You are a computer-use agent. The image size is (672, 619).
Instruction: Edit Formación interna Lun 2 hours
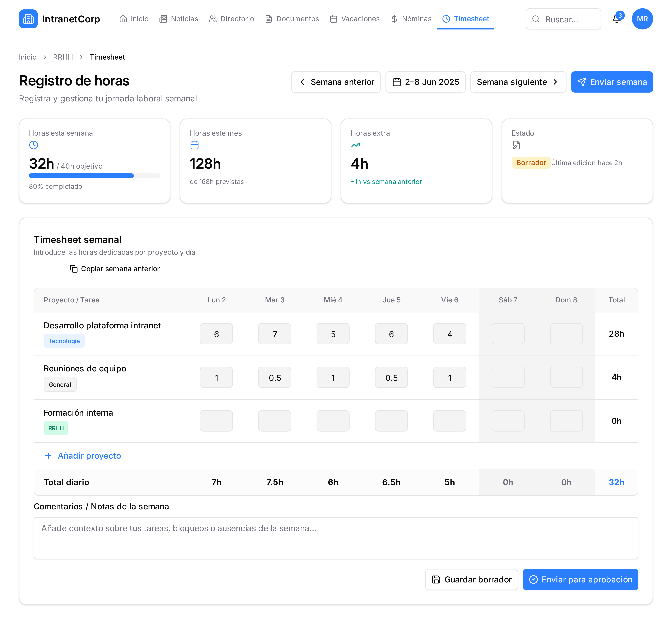click(216, 421)
